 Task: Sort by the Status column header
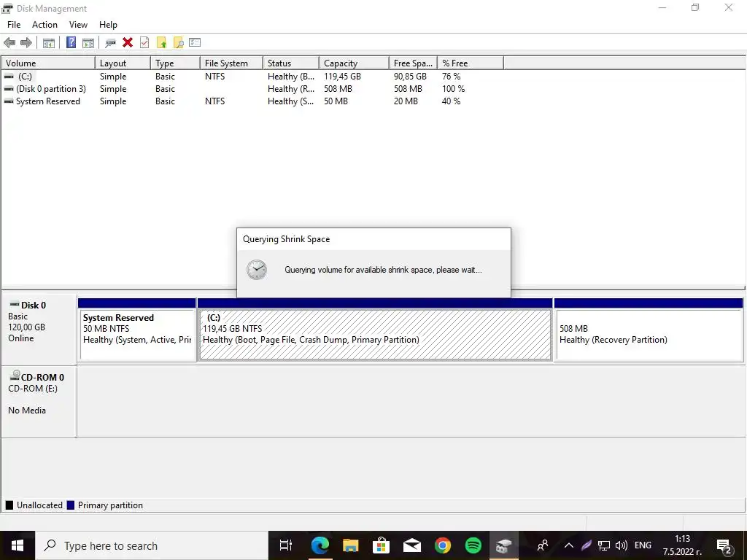291,63
